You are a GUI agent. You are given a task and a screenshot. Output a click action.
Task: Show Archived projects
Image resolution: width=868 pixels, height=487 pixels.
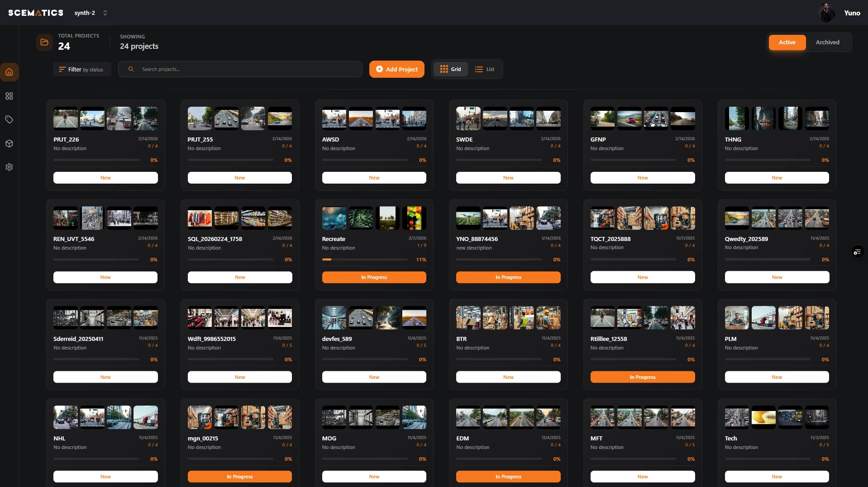click(827, 43)
